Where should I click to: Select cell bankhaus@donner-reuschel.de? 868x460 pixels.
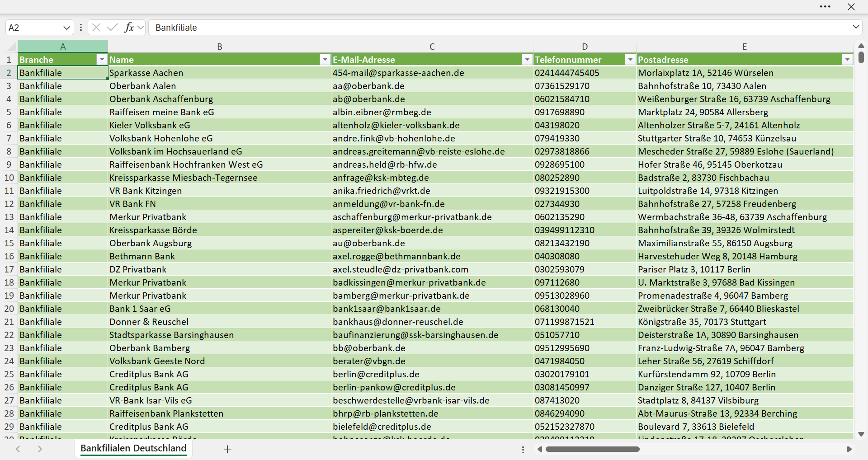point(432,322)
